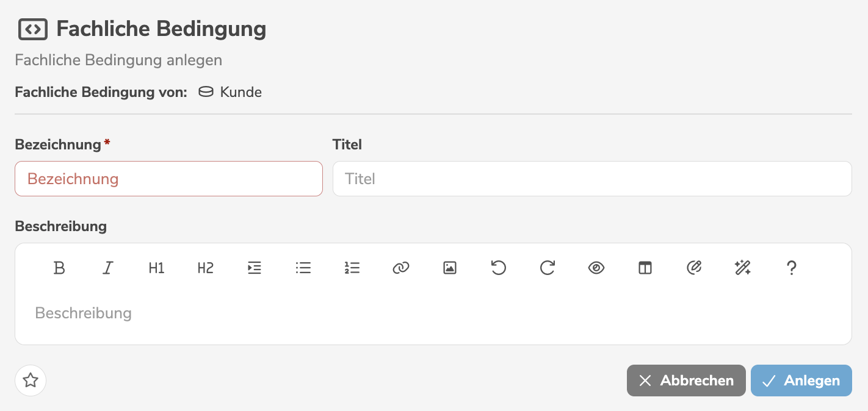This screenshot has height=411, width=868.
Task: Toggle the preview eye icon
Action: (x=596, y=267)
